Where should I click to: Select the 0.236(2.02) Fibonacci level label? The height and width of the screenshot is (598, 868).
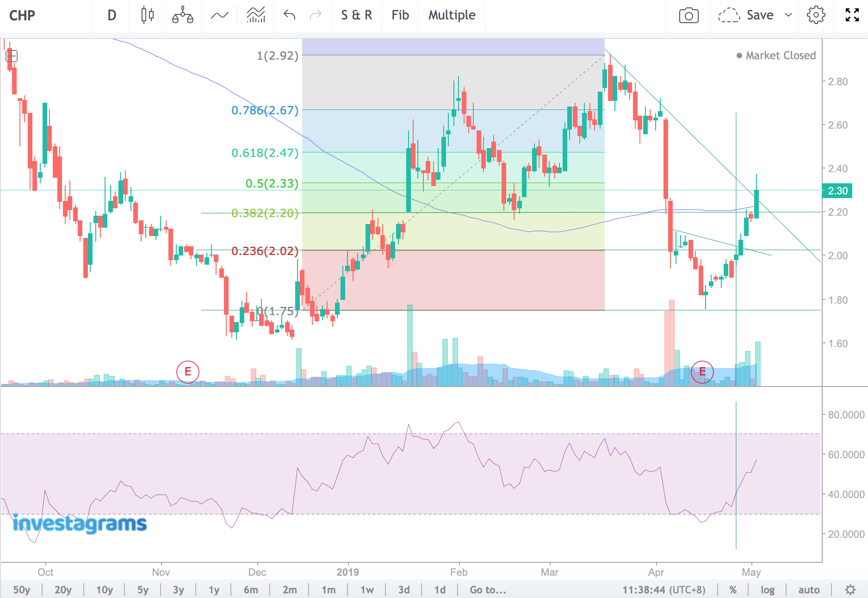coord(265,251)
